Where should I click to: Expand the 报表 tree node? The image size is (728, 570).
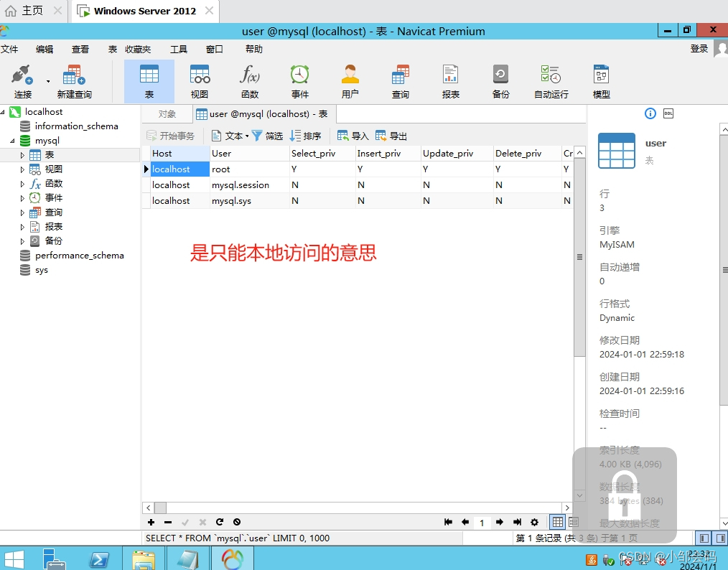pyautogui.click(x=22, y=227)
